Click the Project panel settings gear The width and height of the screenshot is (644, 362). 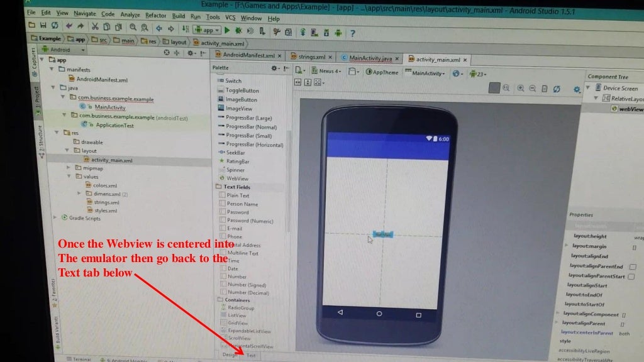(190, 53)
